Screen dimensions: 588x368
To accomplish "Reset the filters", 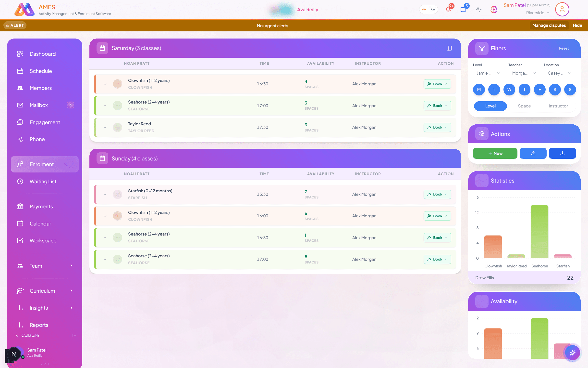I will (564, 48).
